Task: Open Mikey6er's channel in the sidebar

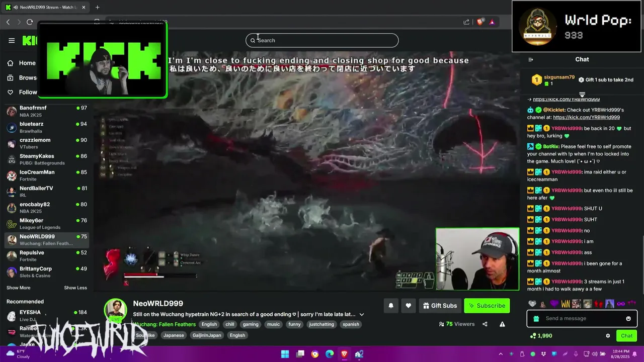Action: click(46, 224)
